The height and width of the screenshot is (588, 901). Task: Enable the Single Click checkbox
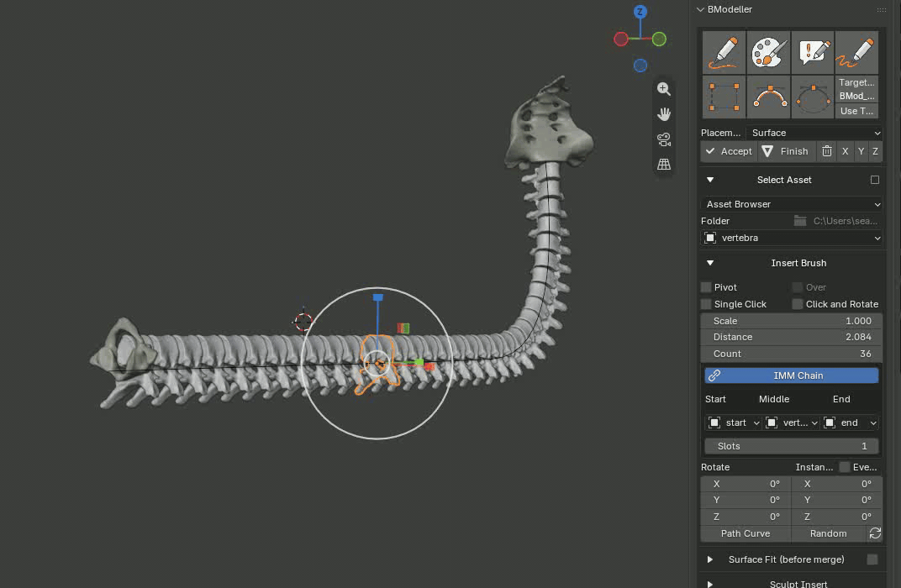coord(706,304)
